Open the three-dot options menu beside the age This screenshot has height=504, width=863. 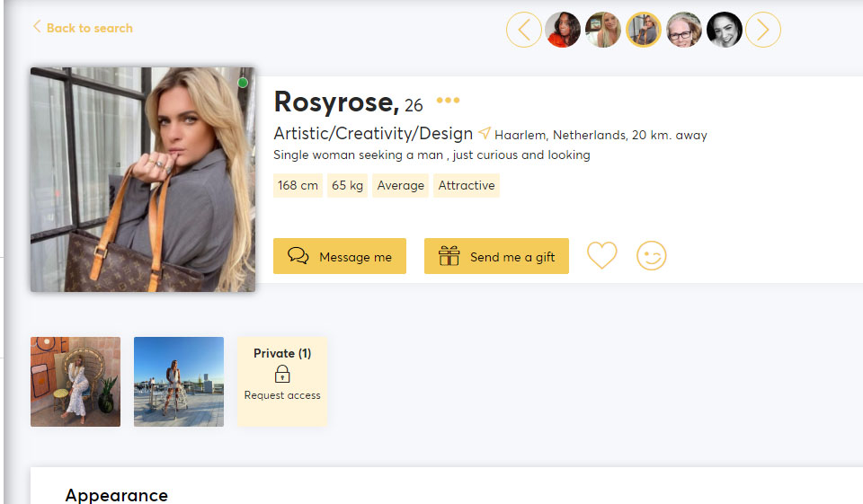point(448,101)
